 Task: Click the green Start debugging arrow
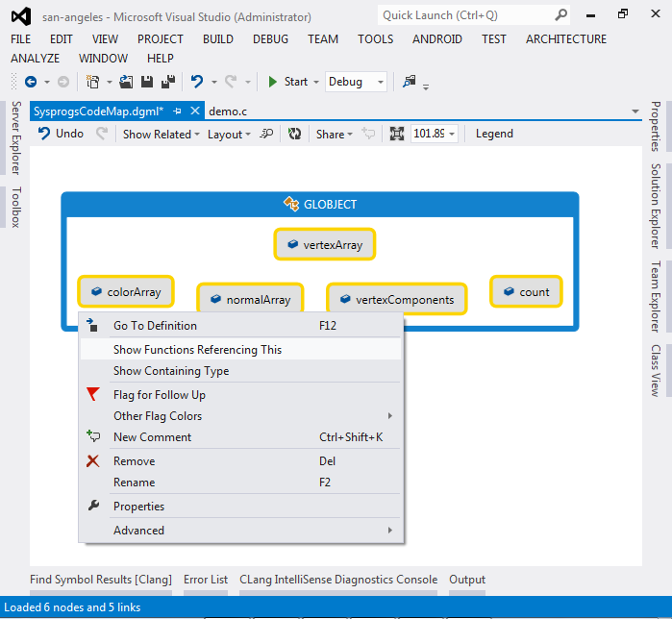[272, 82]
